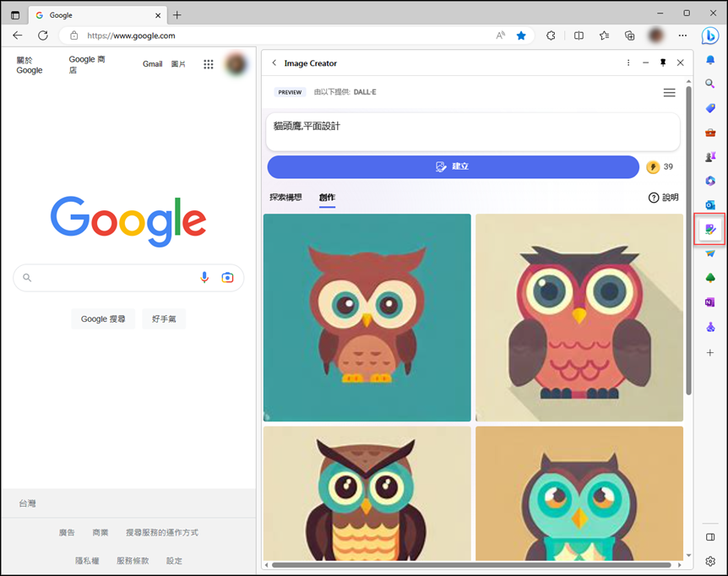The image size is (728, 576).
Task: Toggle the favorites star for this page
Action: click(521, 35)
